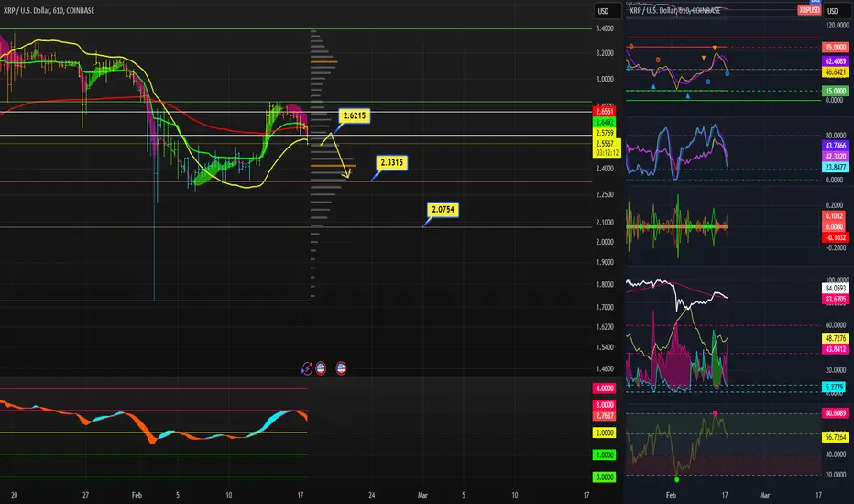Click the 3.0000 level label
Image resolution: width=854 pixels, height=504 pixels.
(605, 405)
